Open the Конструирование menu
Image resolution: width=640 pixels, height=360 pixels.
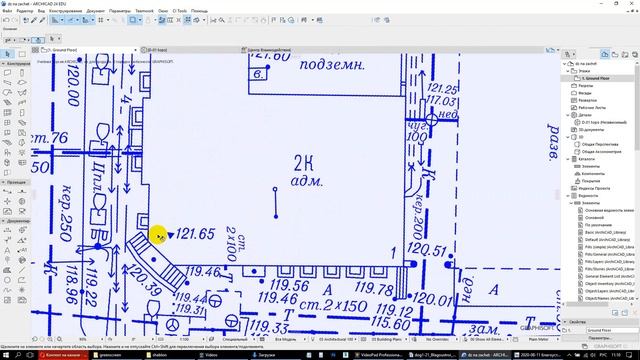pyautogui.click(x=65, y=11)
